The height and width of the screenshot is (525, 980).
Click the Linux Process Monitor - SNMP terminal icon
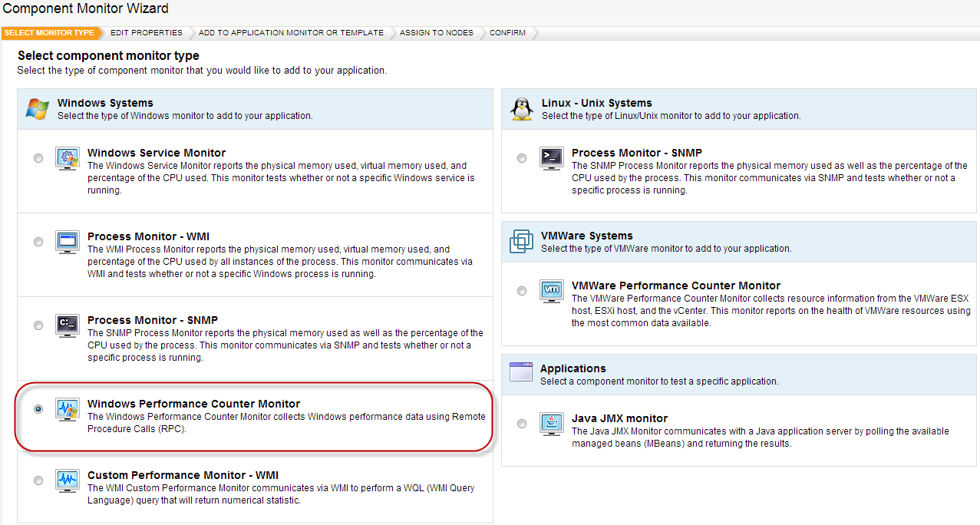(552, 158)
